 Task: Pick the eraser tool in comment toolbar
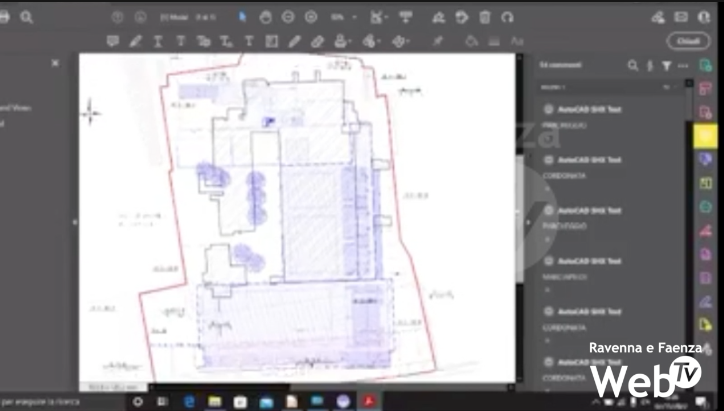[x=318, y=41]
